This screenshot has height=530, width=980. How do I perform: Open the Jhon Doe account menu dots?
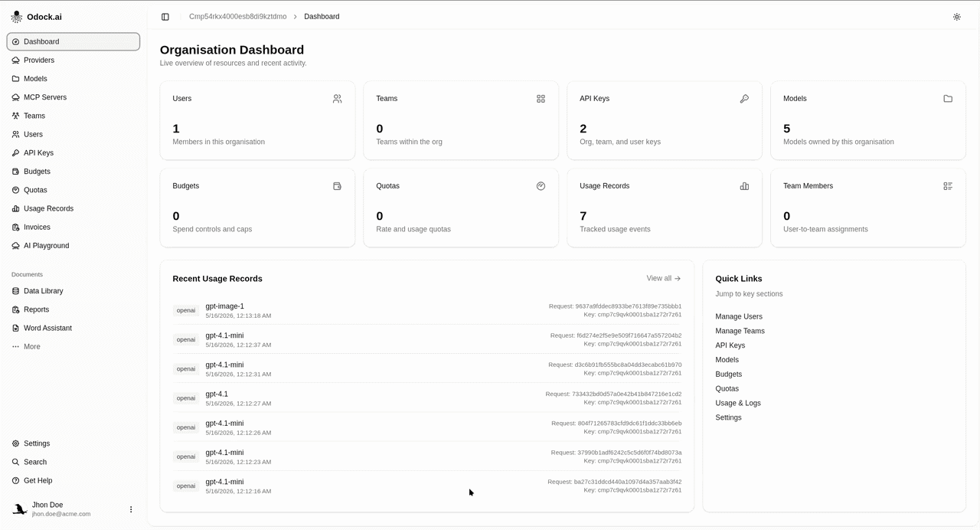131,509
